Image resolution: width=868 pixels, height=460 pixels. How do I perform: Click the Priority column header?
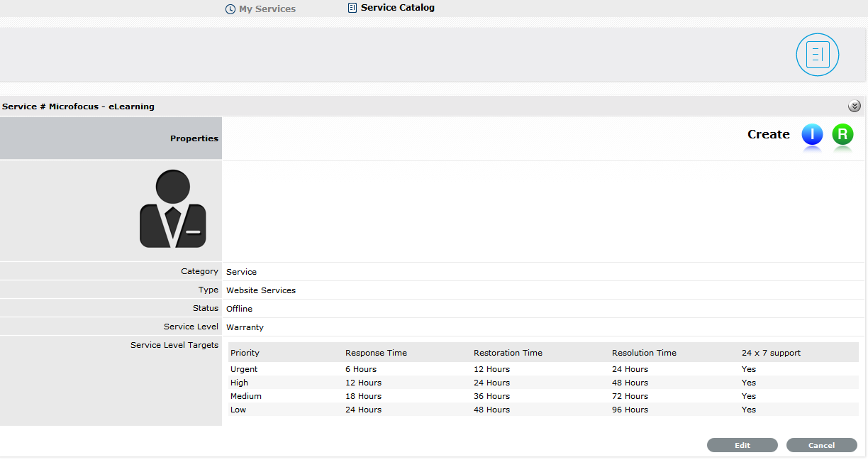point(245,353)
